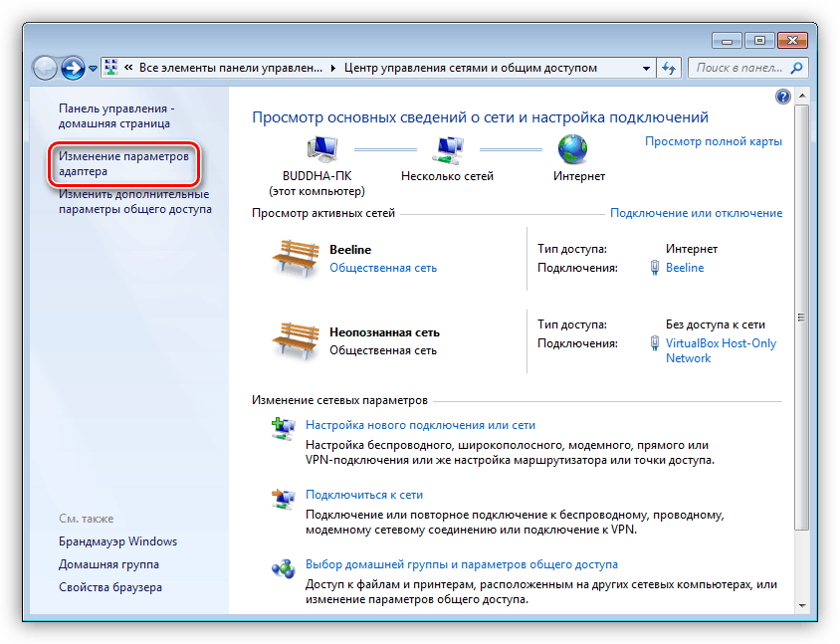Image resolution: width=840 pixels, height=644 pixels.
Task: Open 'VirtualBox Host-Only Network' connection link
Action: [x=722, y=351]
